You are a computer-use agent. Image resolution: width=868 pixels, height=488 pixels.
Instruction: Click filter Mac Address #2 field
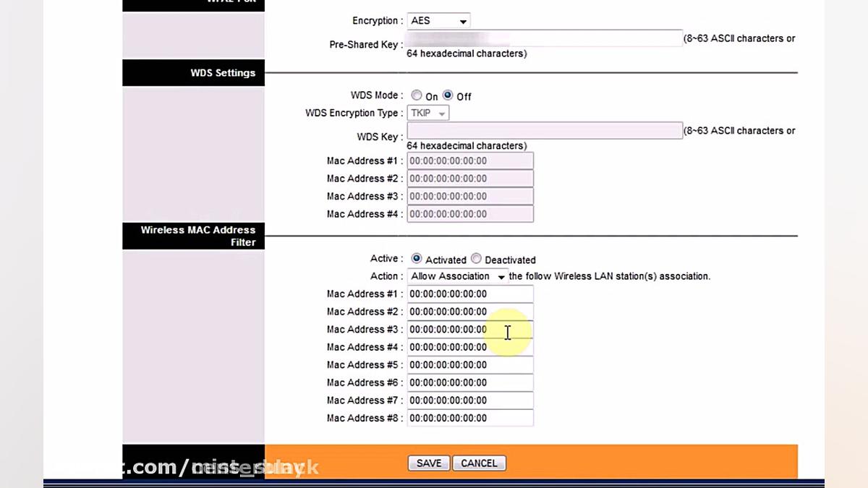coord(470,312)
